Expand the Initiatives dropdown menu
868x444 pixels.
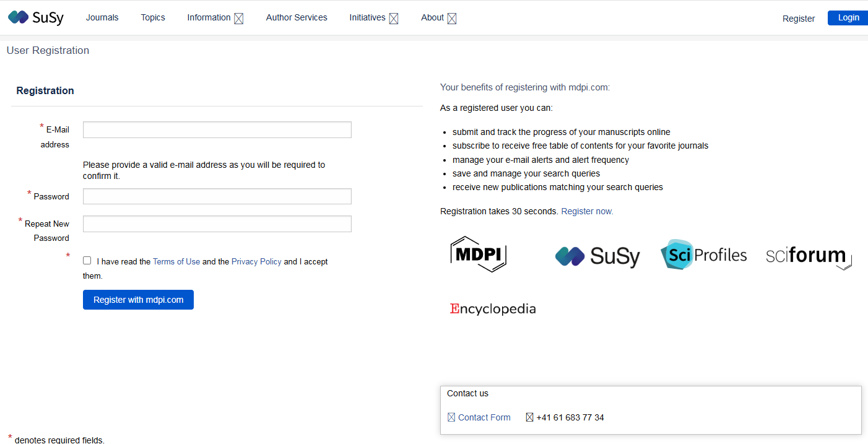pos(373,18)
